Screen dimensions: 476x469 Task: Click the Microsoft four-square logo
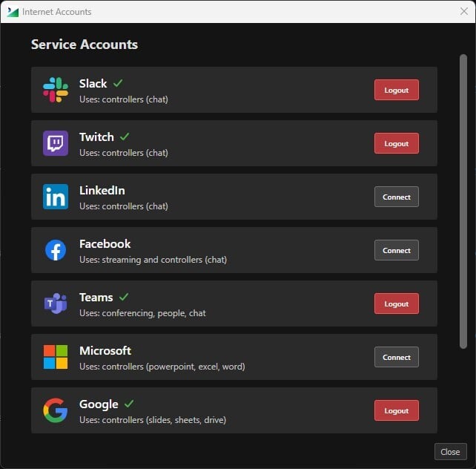[x=56, y=357]
